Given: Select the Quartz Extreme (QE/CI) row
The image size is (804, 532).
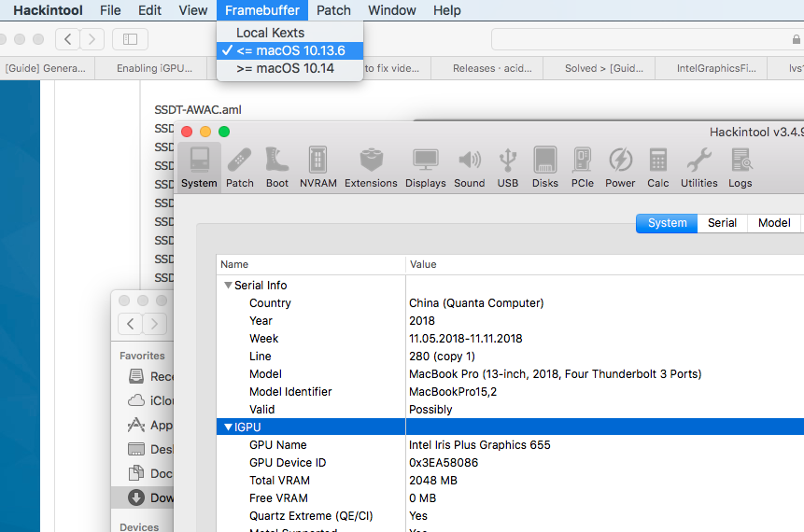Looking at the screenshot, I should click(510, 515).
